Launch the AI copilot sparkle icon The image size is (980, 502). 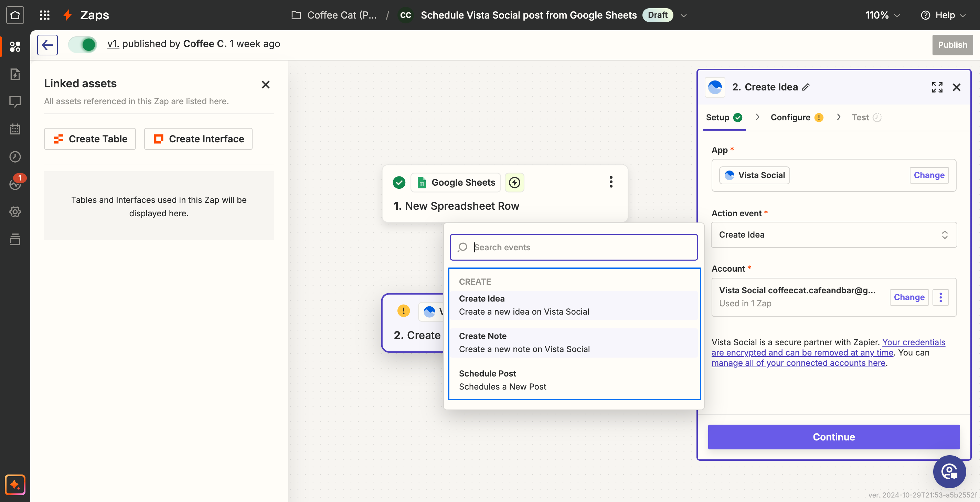pyautogui.click(x=15, y=484)
